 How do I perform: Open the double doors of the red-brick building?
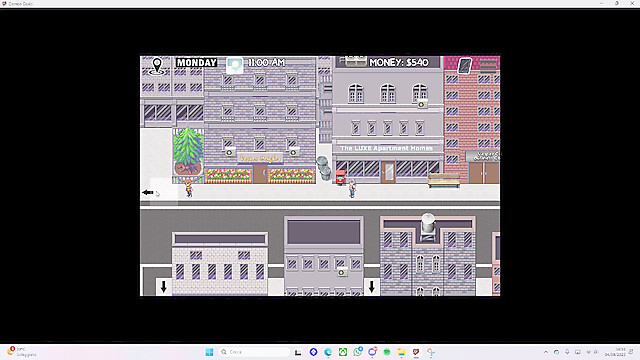[484, 173]
